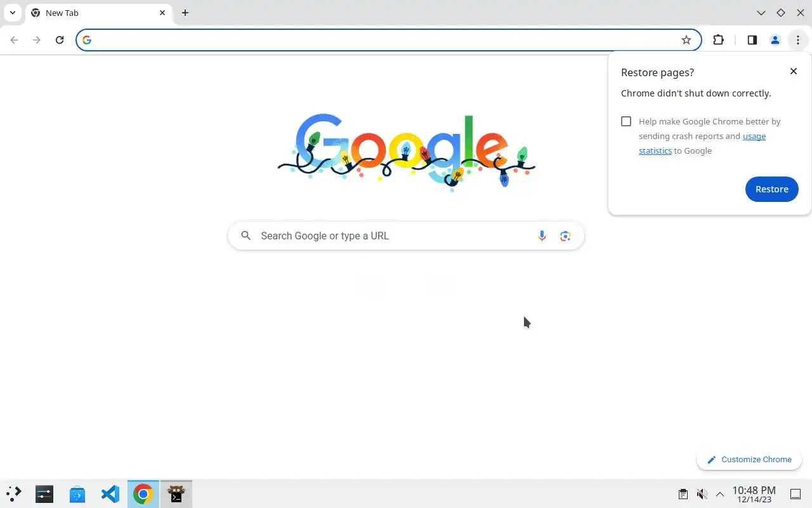Maximize the Chrome window
Viewport: 812px width, 508px height.
point(781,13)
